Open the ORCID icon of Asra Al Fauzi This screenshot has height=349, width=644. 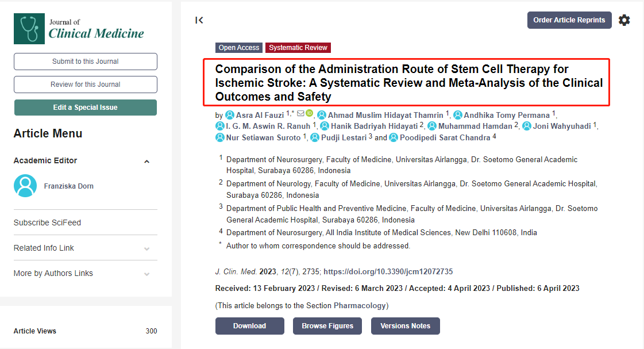tap(309, 113)
